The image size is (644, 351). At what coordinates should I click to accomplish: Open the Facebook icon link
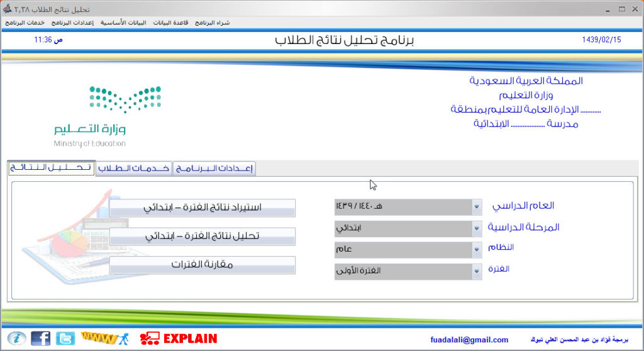(41, 338)
